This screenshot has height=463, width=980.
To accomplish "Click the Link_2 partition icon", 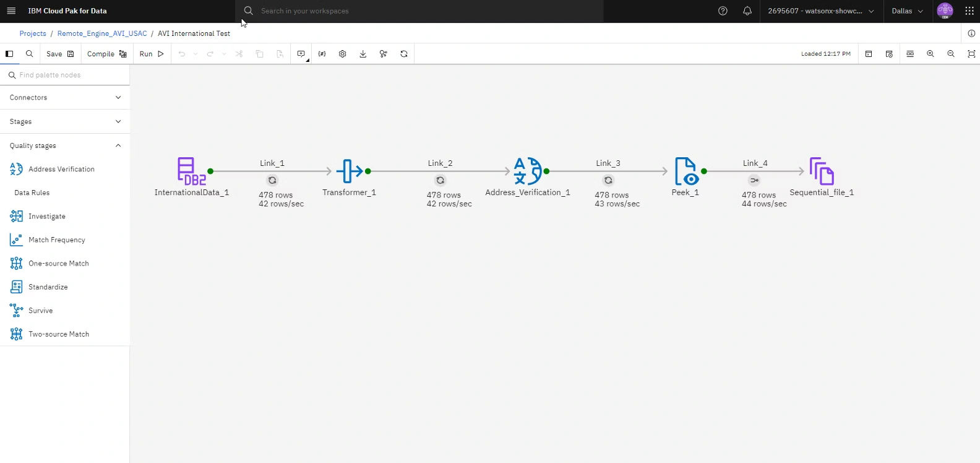I will tap(440, 180).
